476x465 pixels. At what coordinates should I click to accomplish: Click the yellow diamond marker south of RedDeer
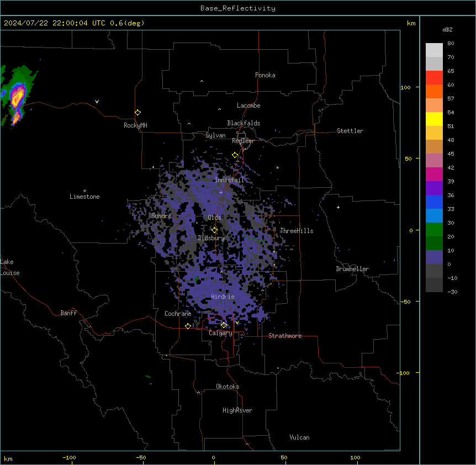pyautogui.click(x=235, y=155)
